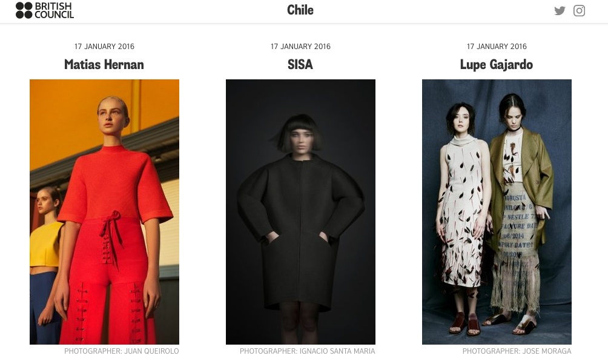Click date above Lupe Gajardo title
The width and height of the screenshot is (608, 364).
pyautogui.click(x=497, y=47)
